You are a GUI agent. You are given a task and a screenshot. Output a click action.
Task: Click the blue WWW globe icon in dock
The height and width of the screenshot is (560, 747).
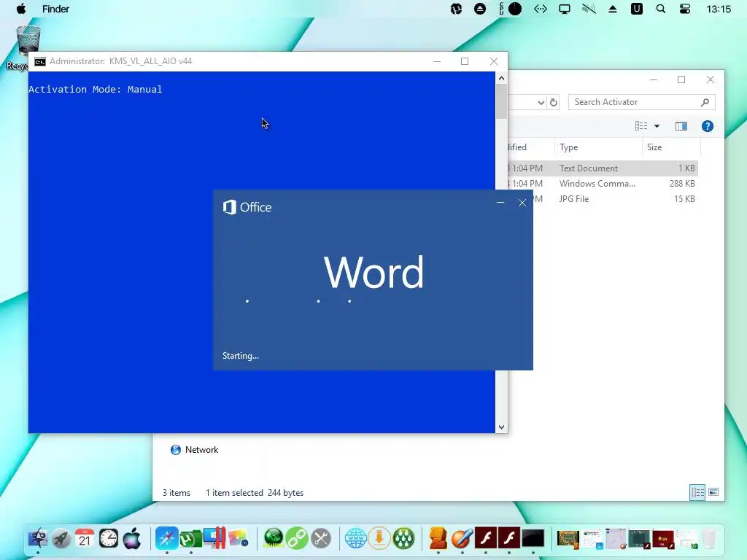click(356, 539)
